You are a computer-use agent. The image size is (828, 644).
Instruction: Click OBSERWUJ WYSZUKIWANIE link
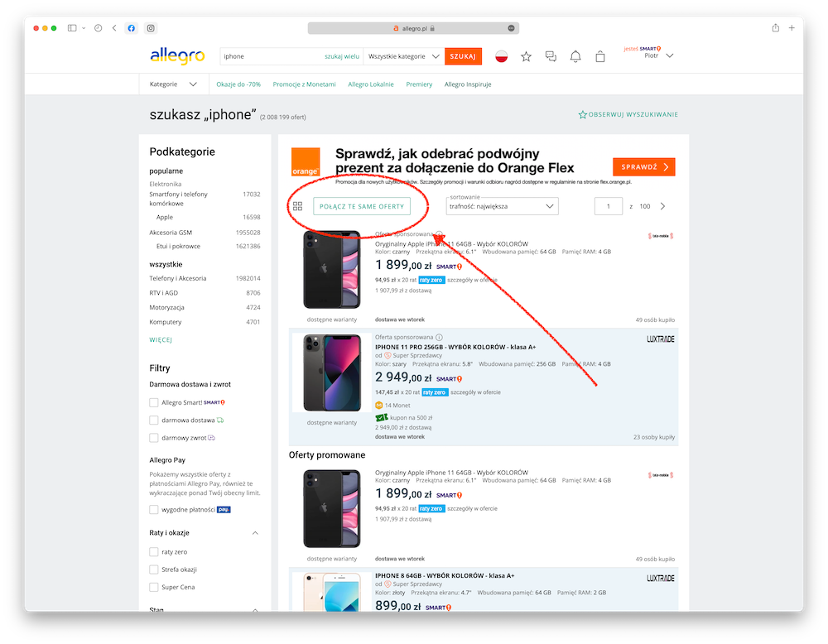click(628, 114)
